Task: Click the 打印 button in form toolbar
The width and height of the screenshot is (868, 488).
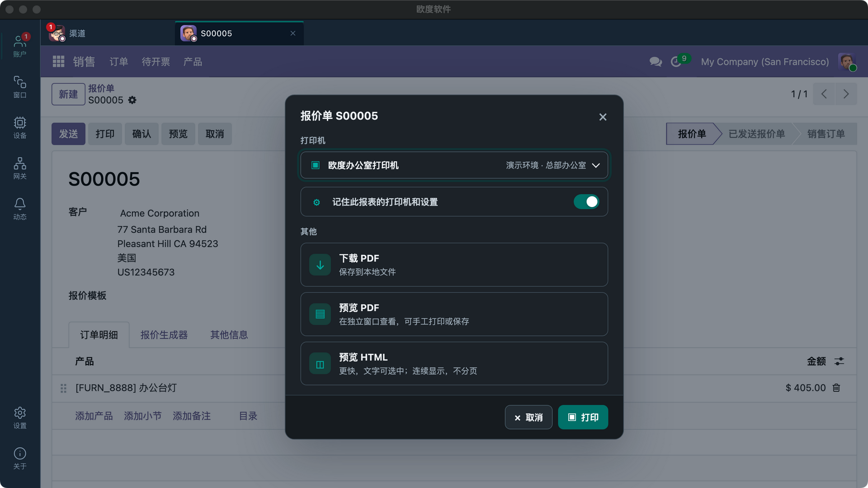Action: pyautogui.click(x=105, y=134)
